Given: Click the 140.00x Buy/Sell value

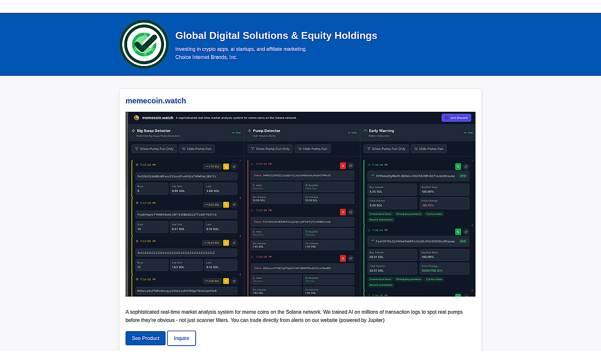Looking at the screenshot, I should (310, 235).
